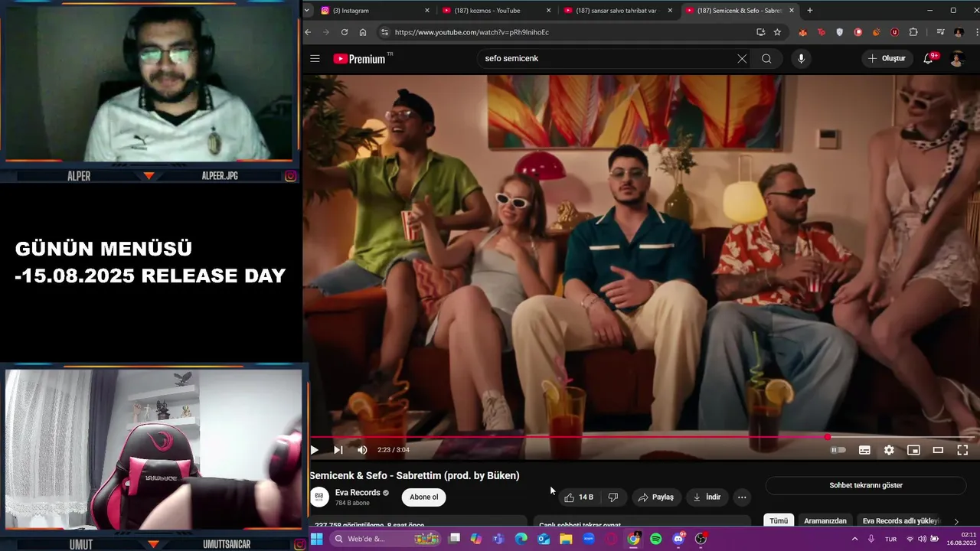Show hidden system tray icons
The width and height of the screenshot is (980, 551).
tap(854, 539)
